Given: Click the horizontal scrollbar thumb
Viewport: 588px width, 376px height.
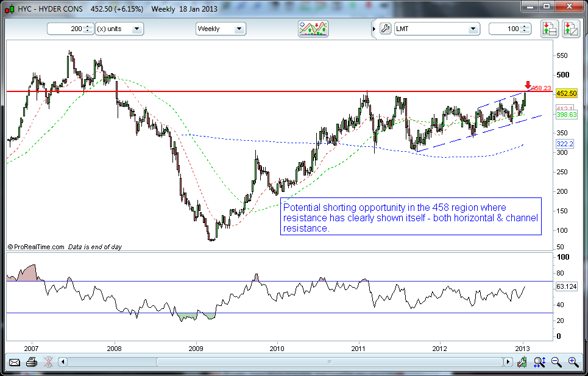Looking at the screenshot, I should coord(330,362).
